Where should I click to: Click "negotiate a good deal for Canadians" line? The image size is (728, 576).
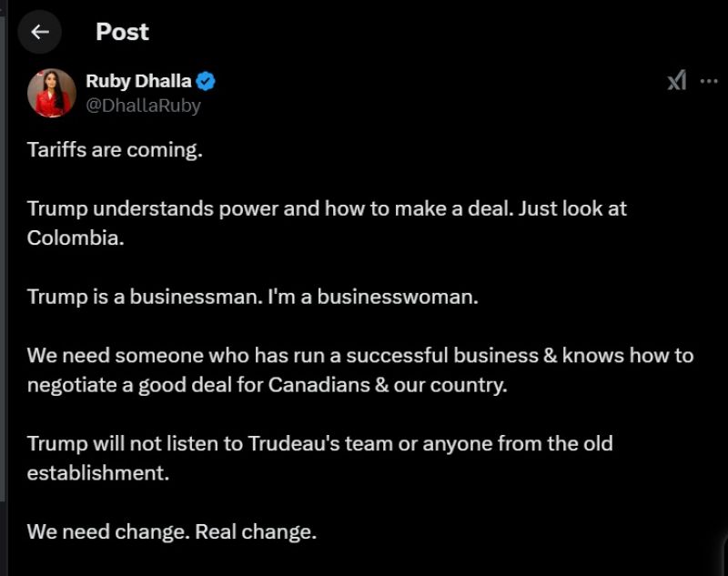tap(267, 385)
